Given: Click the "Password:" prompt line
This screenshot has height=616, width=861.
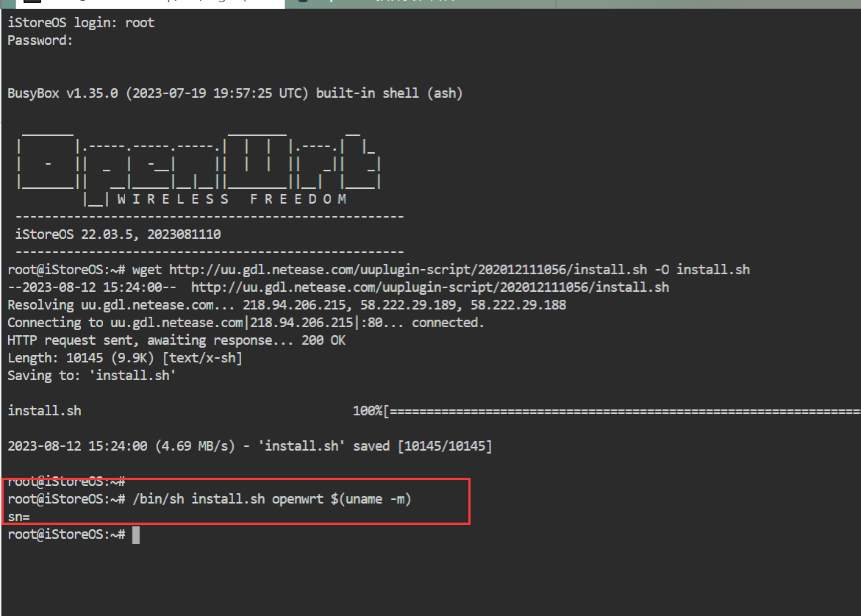Looking at the screenshot, I should (x=40, y=40).
